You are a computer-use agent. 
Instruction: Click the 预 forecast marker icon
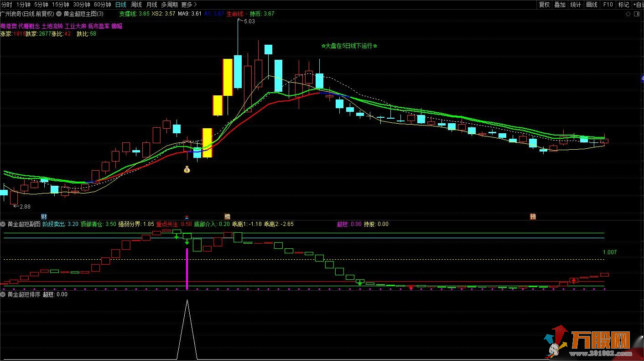(x=532, y=216)
